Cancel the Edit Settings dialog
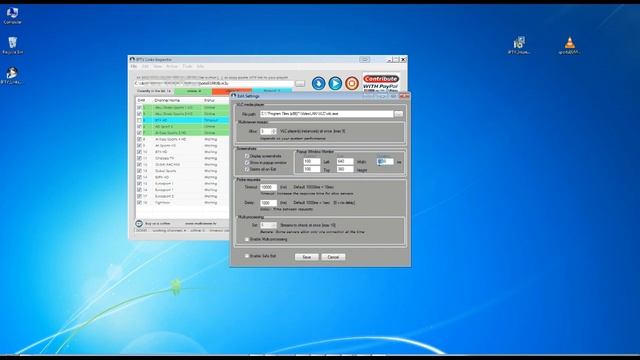 coord(333,257)
